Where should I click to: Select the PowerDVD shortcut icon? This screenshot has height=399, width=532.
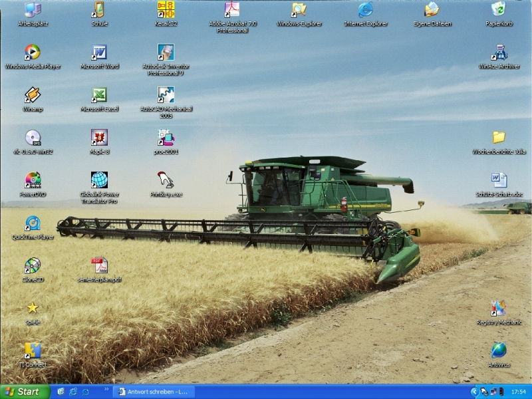pos(33,180)
